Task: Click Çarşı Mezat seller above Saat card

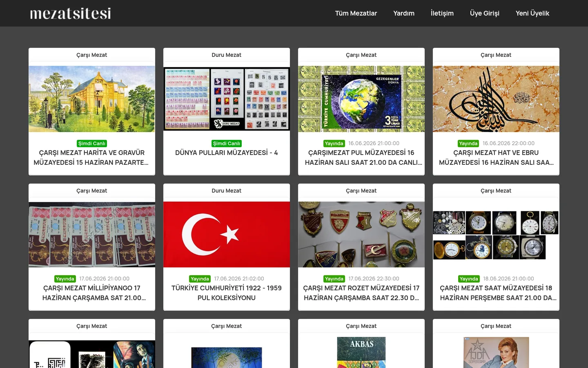Action: coord(496,191)
